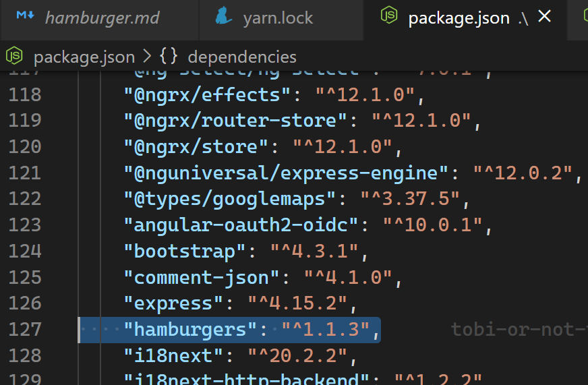Click the "@ngrx/store" key

[196, 147]
